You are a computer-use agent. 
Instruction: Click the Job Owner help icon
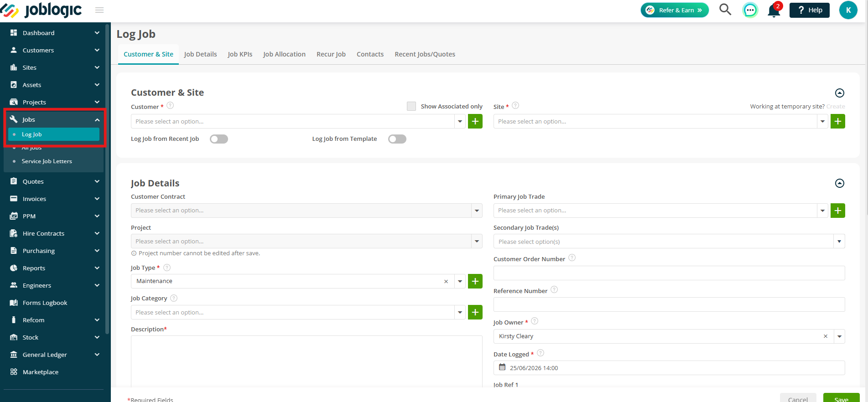(535, 321)
